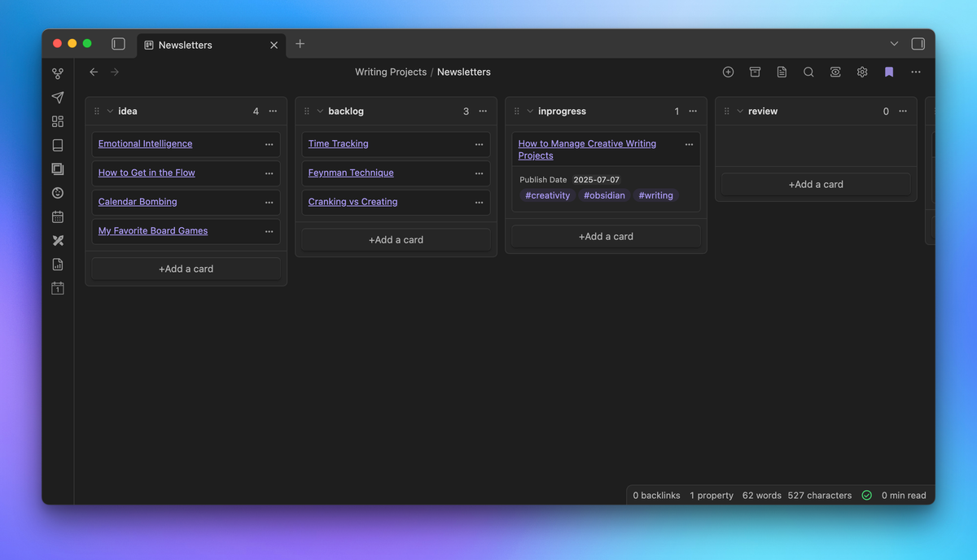Archive completed cards with the archive icon

point(755,72)
